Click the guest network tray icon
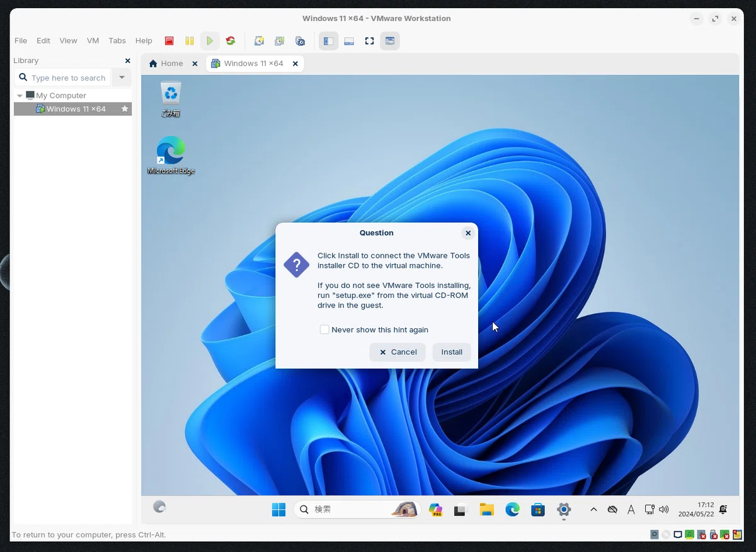Screen dimensions: 756x552 point(650,510)
